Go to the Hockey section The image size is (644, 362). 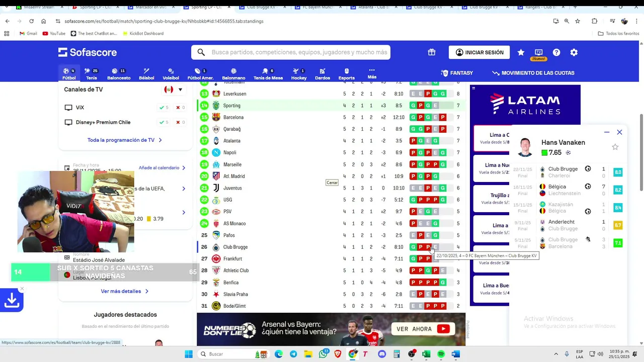[299, 74]
